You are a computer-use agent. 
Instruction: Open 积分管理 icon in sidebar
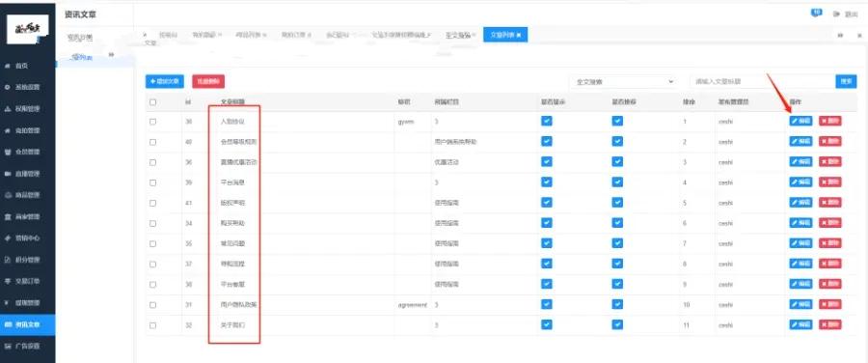pyautogui.click(x=7, y=260)
